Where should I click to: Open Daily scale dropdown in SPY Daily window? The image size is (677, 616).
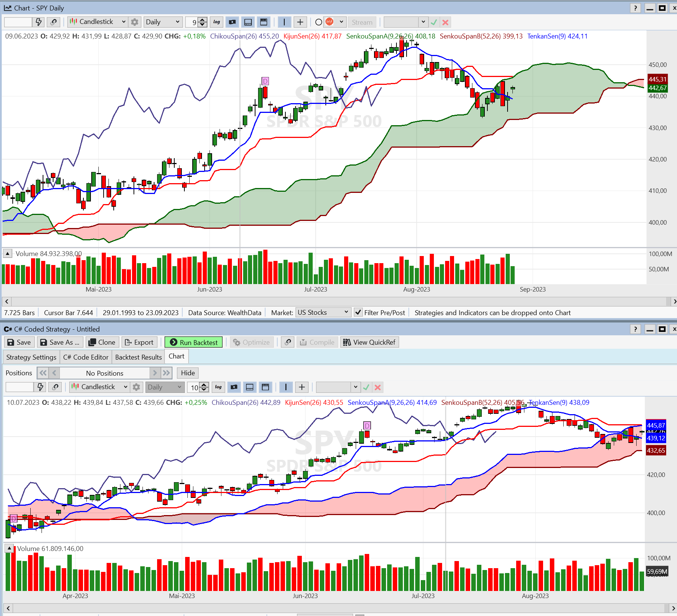pos(163,22)
